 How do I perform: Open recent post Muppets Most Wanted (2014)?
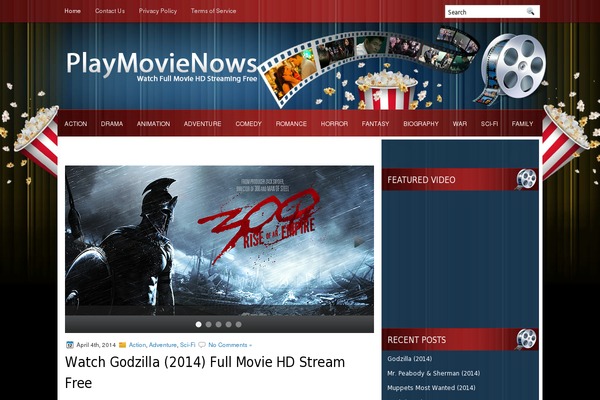[x=431, y=388]
